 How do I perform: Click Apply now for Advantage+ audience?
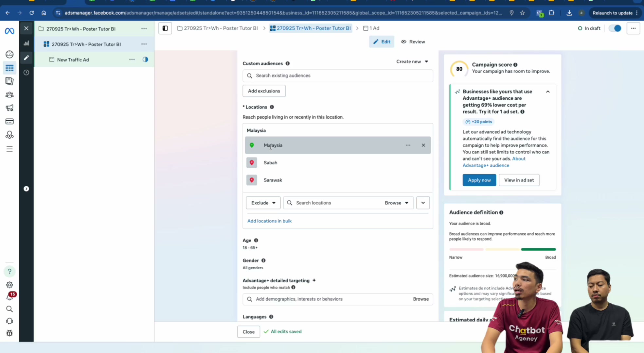point(479,180)
